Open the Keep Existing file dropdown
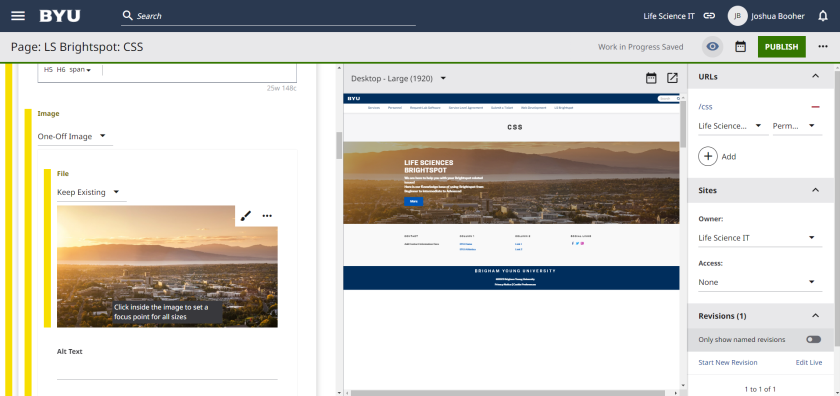 pyautogui.click(x=92, y=192)
